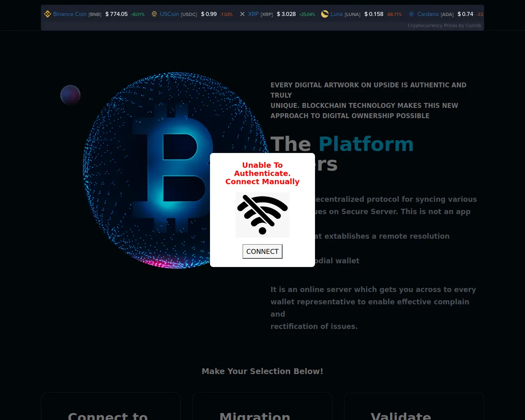Click the XRP price $3.028
The height and width of the screenshot is (420, 525).
(286, 14)
